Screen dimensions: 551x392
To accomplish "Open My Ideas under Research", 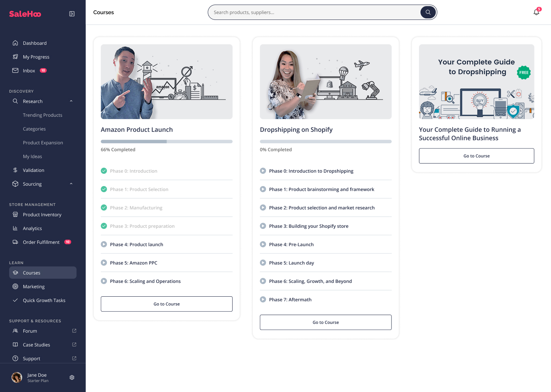I will 33,156.
